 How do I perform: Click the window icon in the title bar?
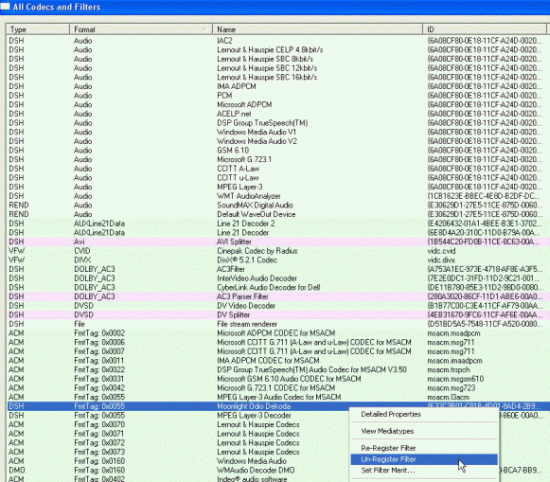pos(5,7)
